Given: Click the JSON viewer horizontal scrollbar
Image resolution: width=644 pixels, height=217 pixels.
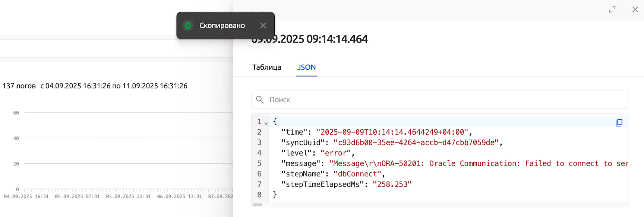Looking at the screenshot, I should [x=258, y=204].
